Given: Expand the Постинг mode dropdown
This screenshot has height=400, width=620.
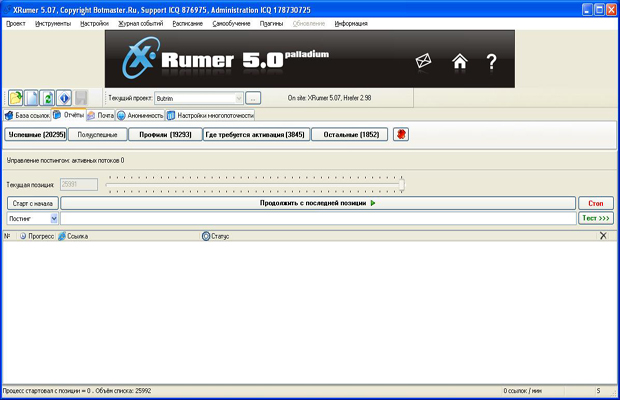Looking at the screenshot, I should pos(54,218).
